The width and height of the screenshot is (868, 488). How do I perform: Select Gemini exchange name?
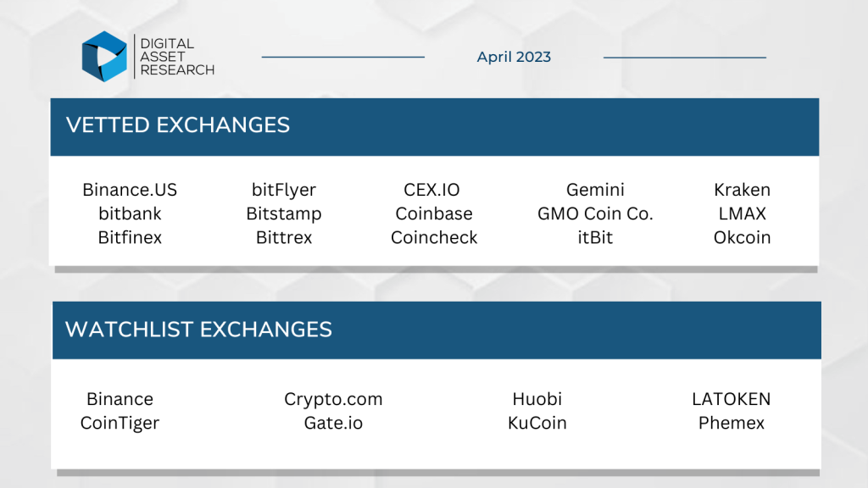tap(595, 190)
